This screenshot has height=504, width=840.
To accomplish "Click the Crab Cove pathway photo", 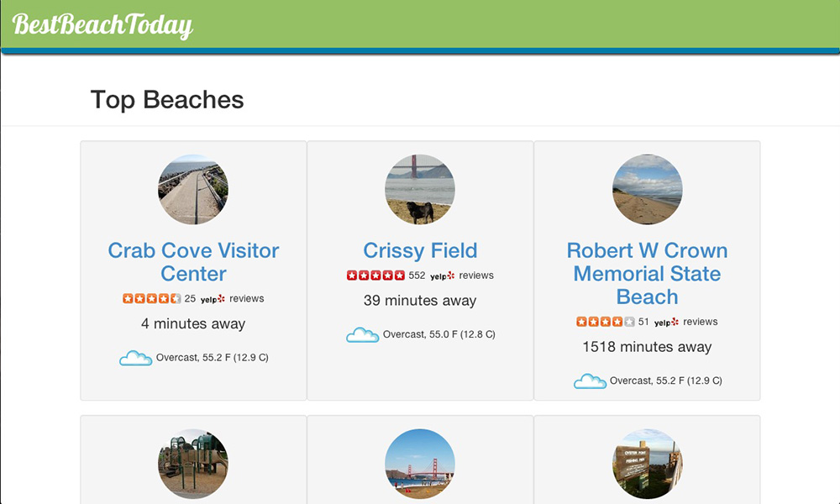I will pos(193,189).
